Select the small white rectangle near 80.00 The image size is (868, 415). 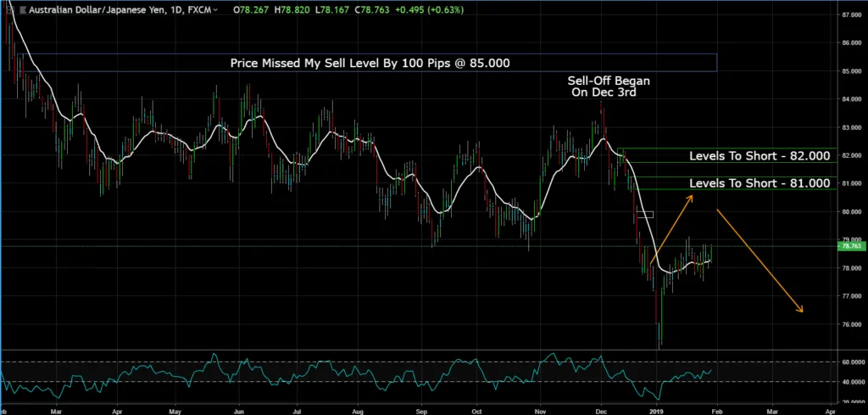pos(645,214)
